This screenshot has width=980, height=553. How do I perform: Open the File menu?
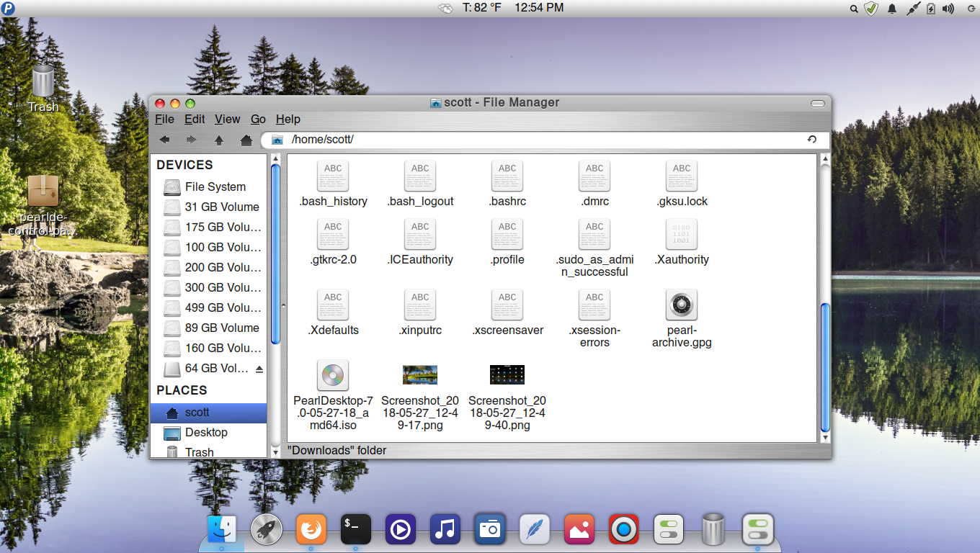(164, 120)
